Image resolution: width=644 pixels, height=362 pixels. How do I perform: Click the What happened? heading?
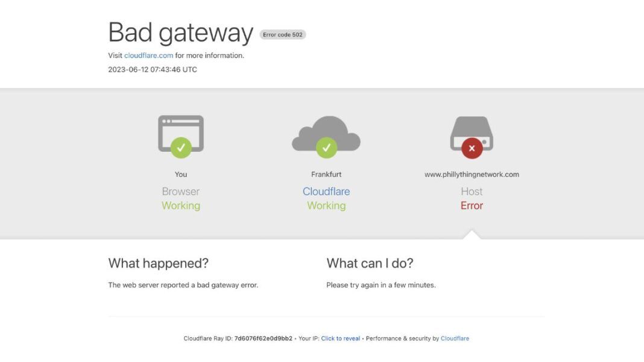[159, 263]
